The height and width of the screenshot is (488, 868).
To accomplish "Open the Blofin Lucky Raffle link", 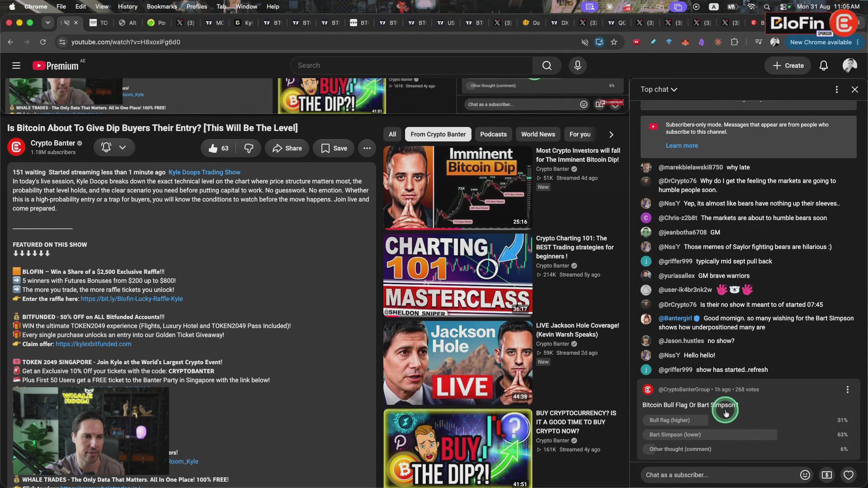I will coord(132,299).
